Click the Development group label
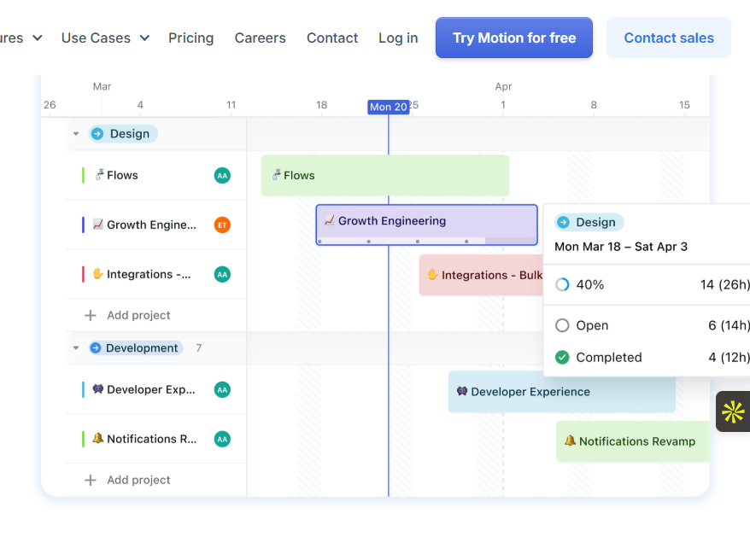This screenshot has height=560, width=750. click(x=136, y=347)
